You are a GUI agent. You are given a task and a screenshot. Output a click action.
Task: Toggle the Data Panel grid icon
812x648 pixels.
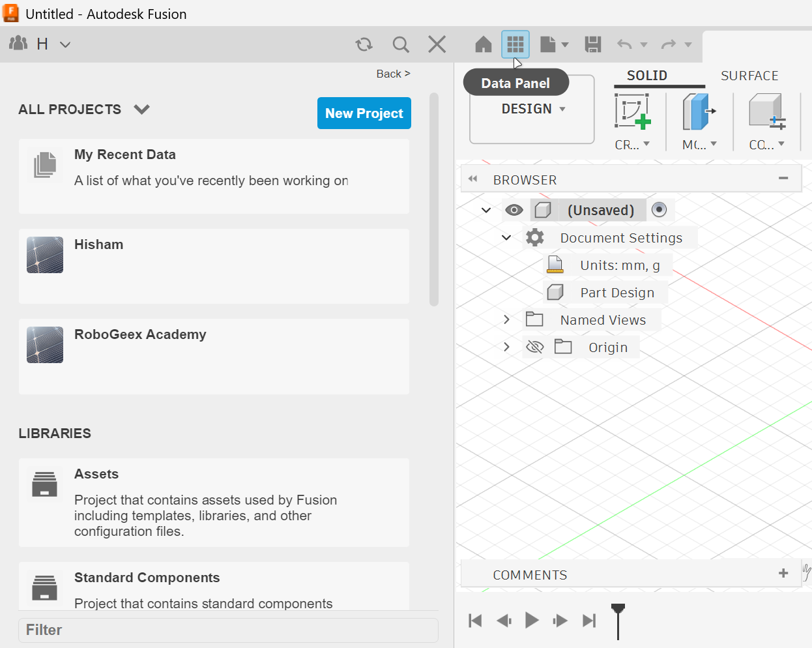(515, 44)
